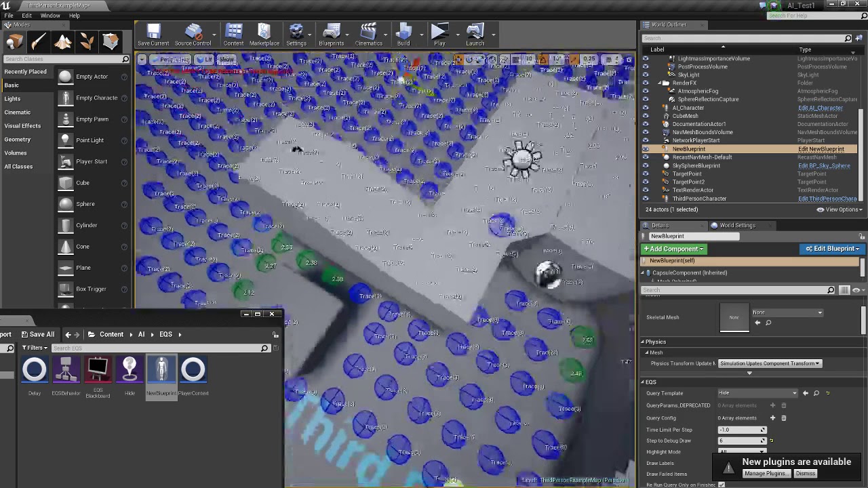
Task: Pick Empty Actor in the placement list
Action: coord(92,77)
